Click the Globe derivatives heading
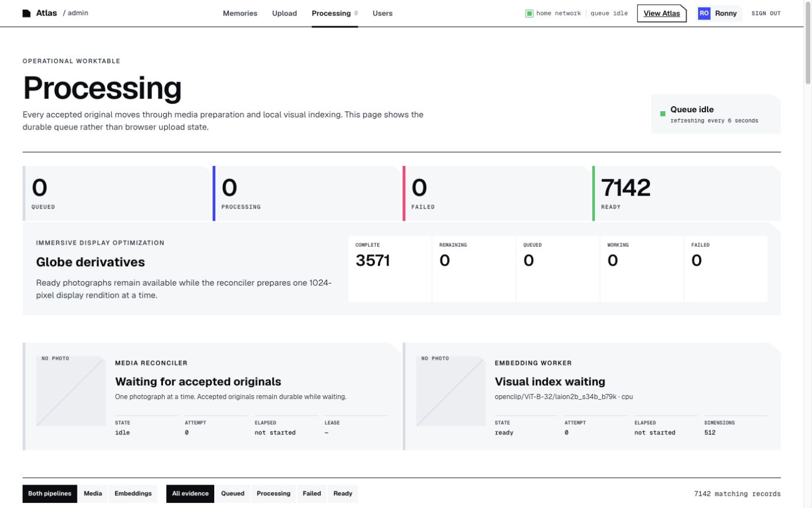This screenshot has width=812, height=508. click(x=91, y=262)
